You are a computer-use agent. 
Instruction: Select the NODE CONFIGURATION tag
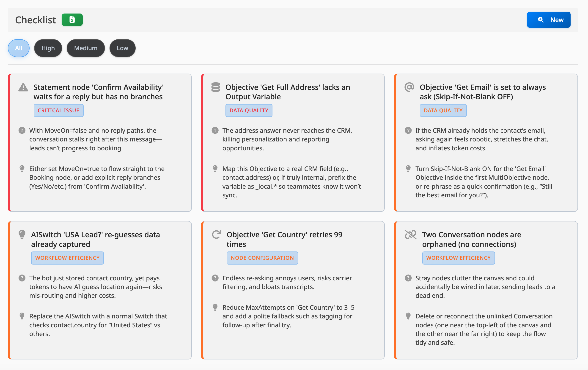[x=262, y=258]
